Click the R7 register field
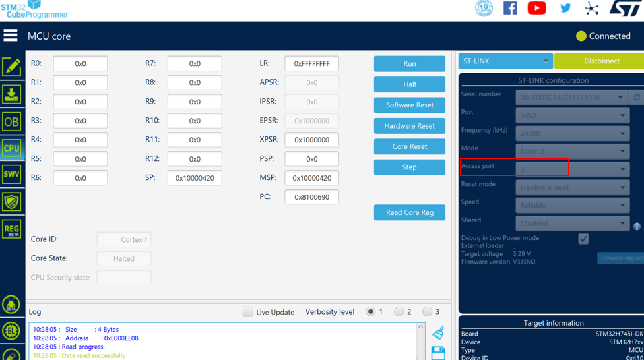Screen dimensions: 644x360 point(195,63)
